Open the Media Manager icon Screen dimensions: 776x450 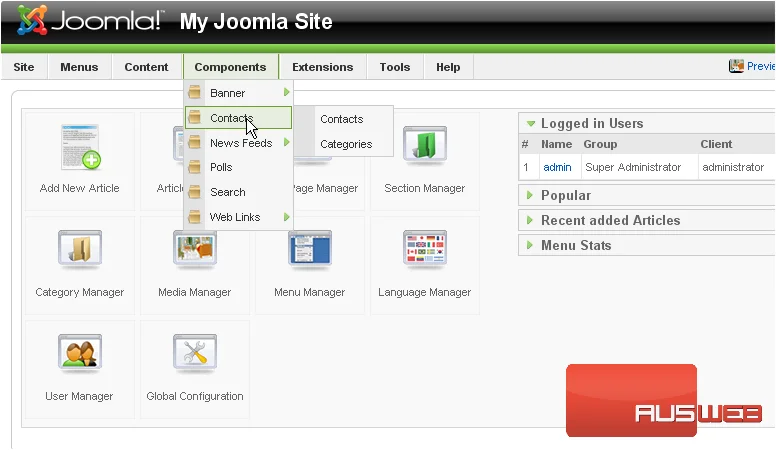[194, 249]
